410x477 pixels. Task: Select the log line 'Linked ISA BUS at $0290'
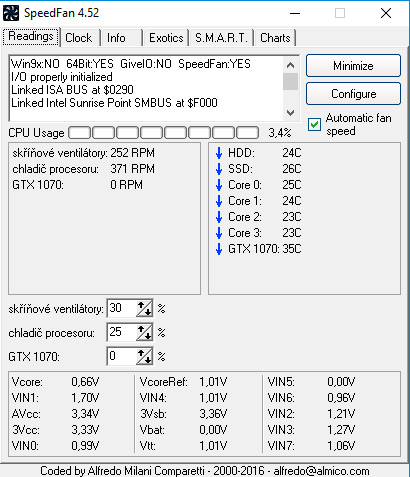tap(72, 90)
